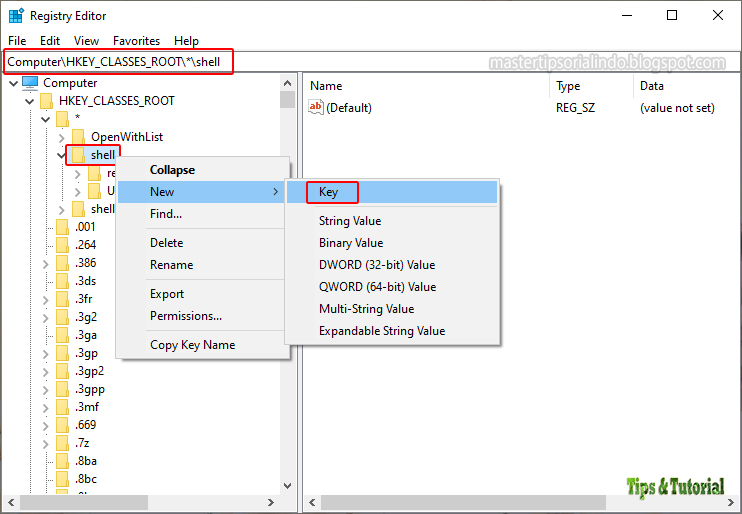The height and width of the screenshot is (514, 742).
Task: Expand the .3gp key
Action: 46,354
